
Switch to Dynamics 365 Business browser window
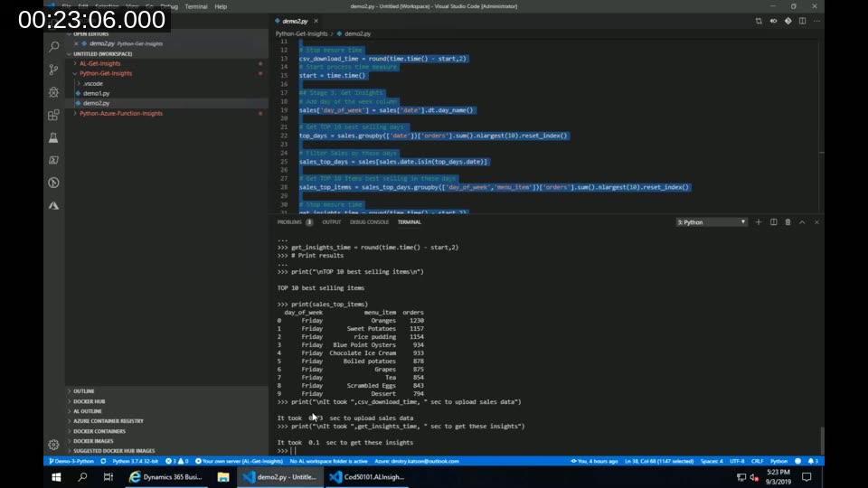(165, 477)
